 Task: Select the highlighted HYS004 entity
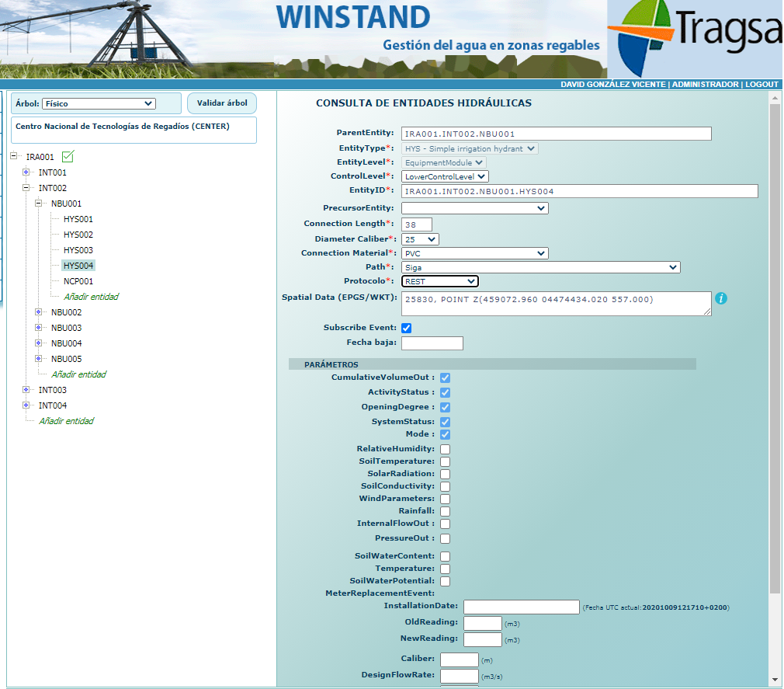78,266
